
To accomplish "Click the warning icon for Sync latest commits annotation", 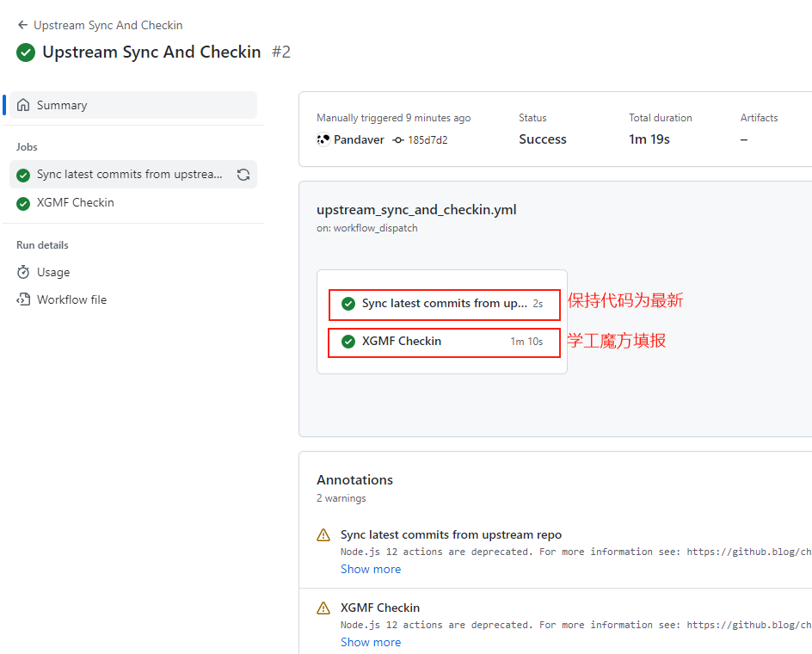I will coord(323,534).
